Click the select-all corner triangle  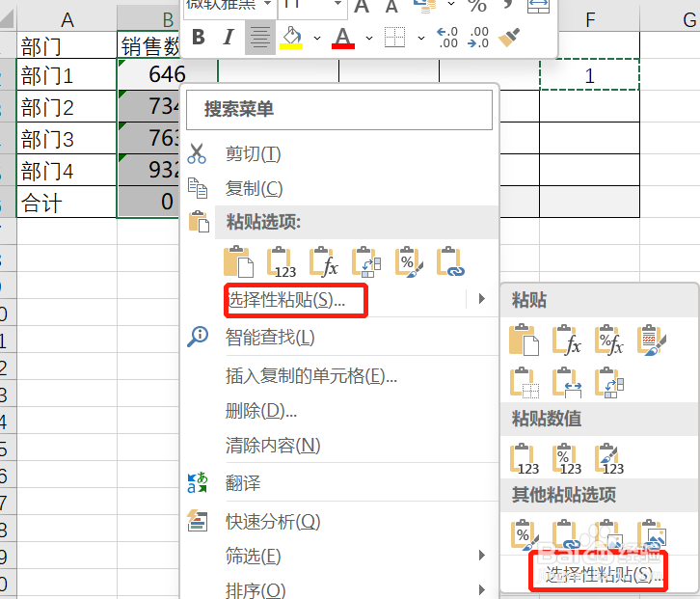click(8, 19)
